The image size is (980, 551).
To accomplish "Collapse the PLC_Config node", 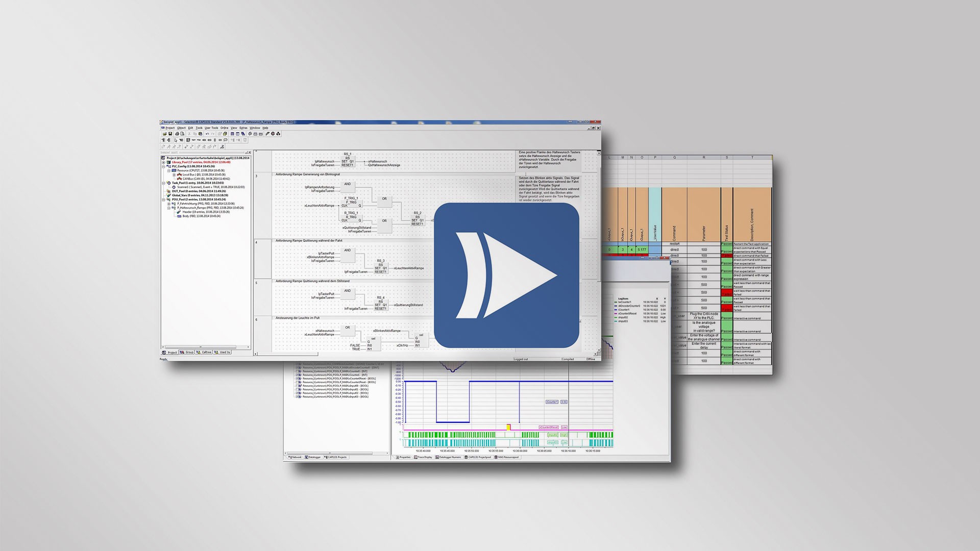I will pyautogui.click(x=163, y=167).
